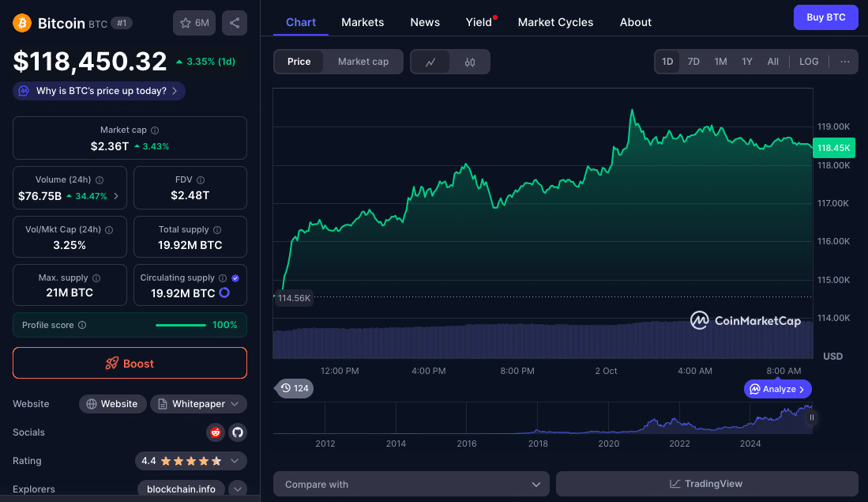This screenshot has height=502, width=868.
Task: Click the Max. supply info icon
Action: click(x=96, y=278)
